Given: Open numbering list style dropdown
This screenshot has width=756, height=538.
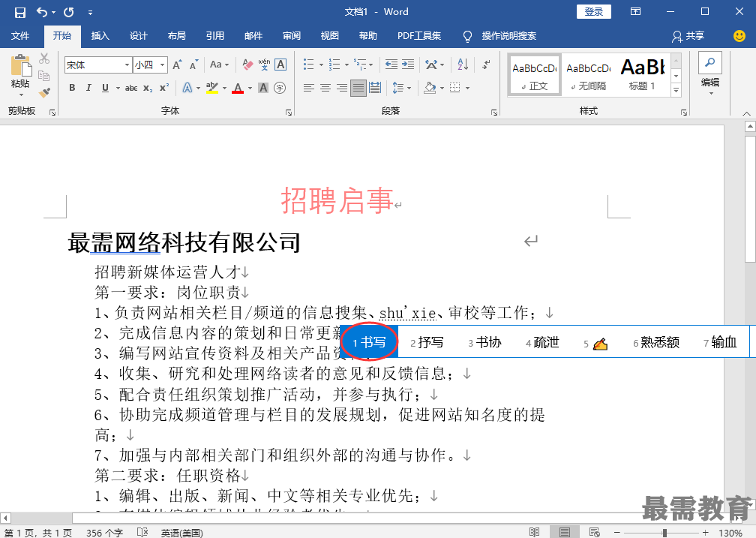Looking at the screenshot, I should coord(346,65).
